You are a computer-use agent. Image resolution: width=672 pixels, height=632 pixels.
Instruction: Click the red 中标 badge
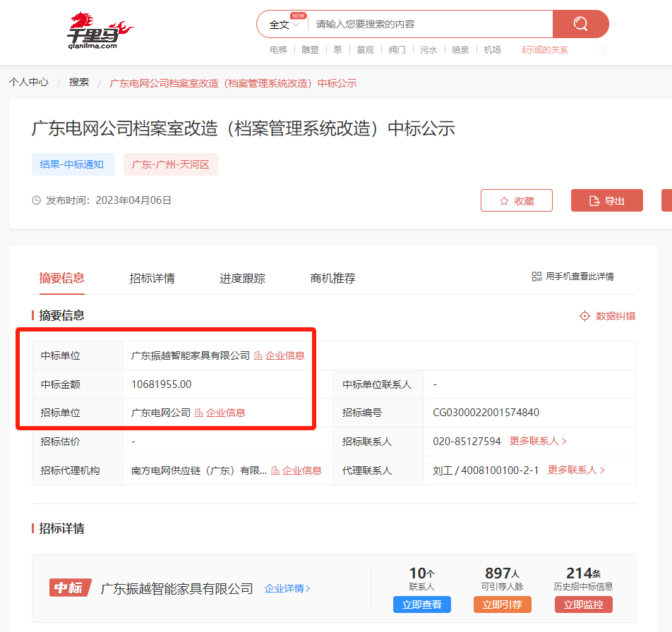[x=70, y=588]
